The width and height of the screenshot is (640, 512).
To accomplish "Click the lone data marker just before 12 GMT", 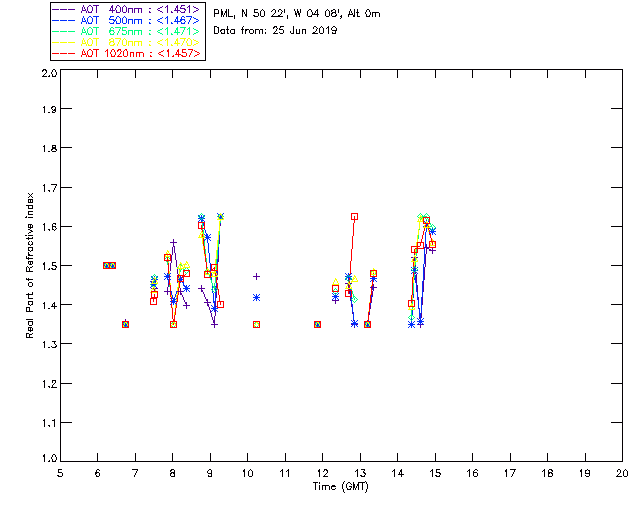I will click(317, 324).
